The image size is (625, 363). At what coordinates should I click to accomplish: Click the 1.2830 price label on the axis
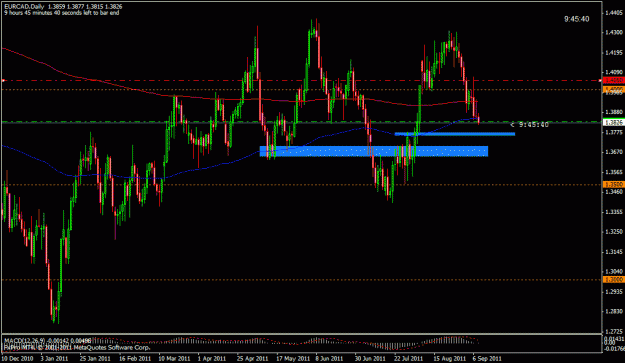coord(614,311)
